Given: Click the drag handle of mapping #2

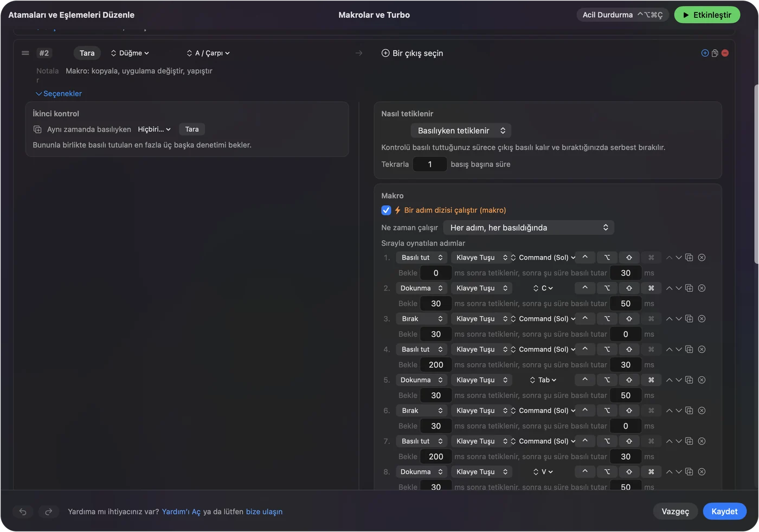Looking at the screenshot, I should click(25, 53).
